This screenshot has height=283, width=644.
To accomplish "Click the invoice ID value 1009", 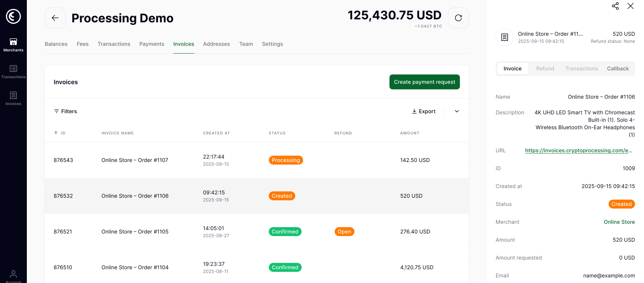I will tap(629, 168).
